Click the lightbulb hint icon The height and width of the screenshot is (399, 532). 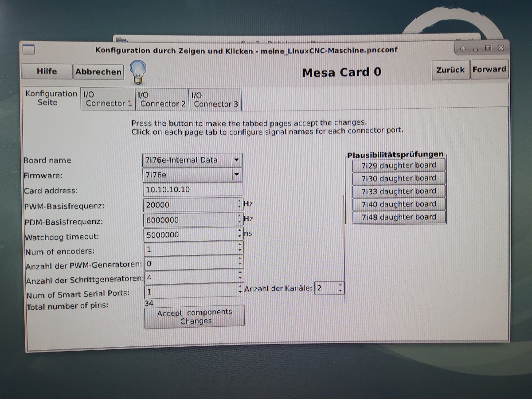tap(138, 72)
